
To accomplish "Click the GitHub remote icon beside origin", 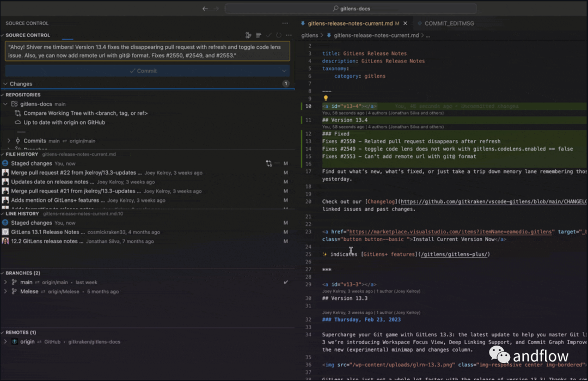I will [14, 342].
